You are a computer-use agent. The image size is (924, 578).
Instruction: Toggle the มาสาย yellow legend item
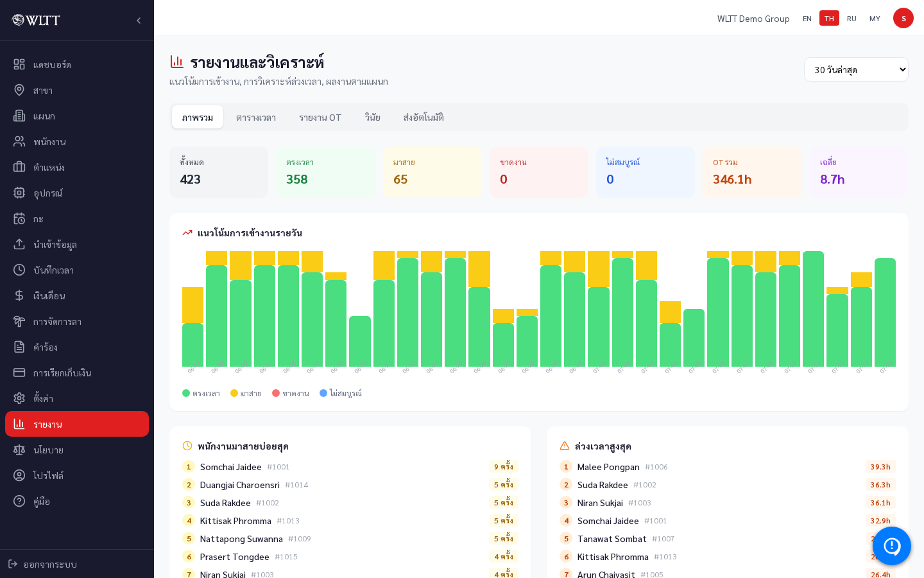tap(246, 393)
